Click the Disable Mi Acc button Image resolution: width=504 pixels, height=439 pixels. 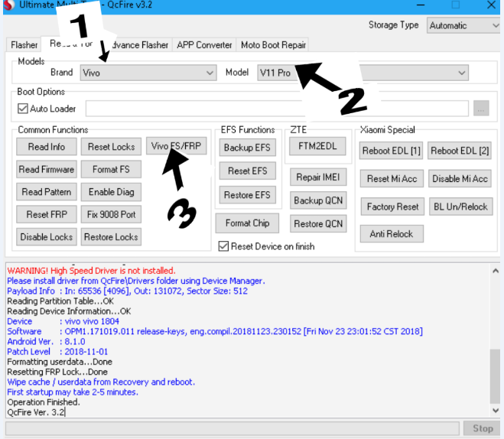(460, 179)
